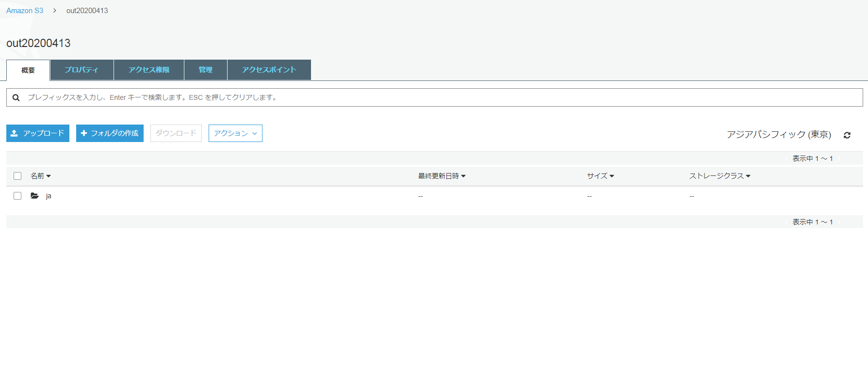Click the アップロード button
868x379 pixels.
38,133
